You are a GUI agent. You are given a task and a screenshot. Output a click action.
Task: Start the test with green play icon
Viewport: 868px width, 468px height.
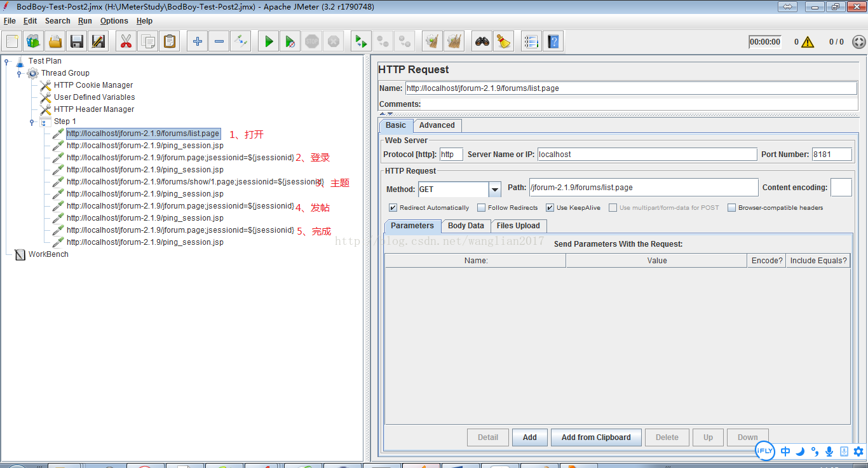pos(269,42)
